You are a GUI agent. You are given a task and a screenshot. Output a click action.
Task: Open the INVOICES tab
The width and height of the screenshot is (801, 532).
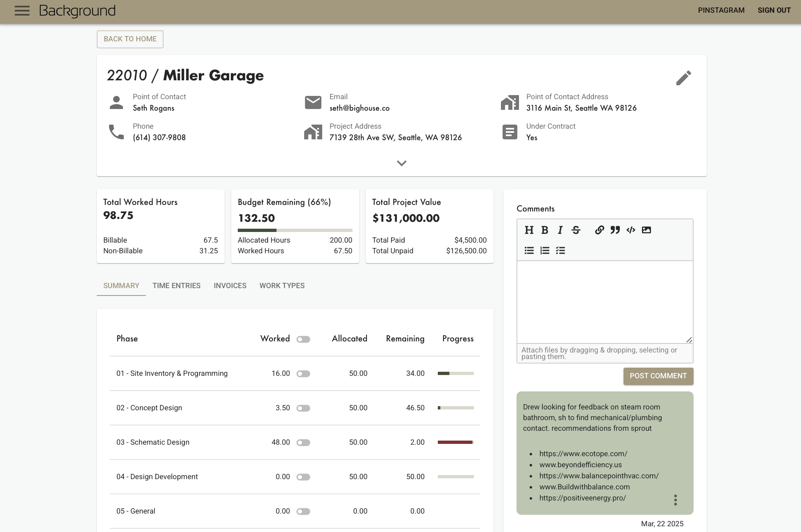(x=230, y=286)
